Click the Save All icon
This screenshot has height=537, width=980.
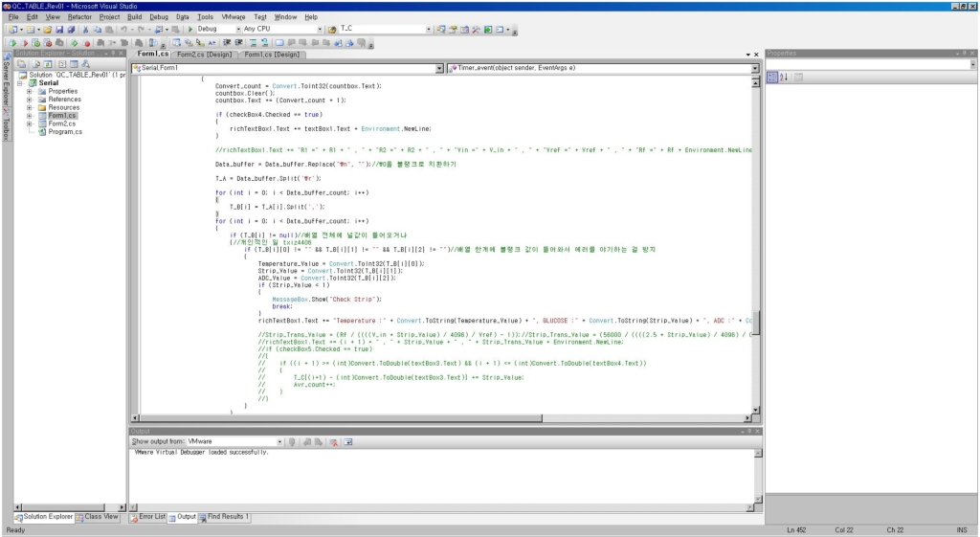pos(71,30)
